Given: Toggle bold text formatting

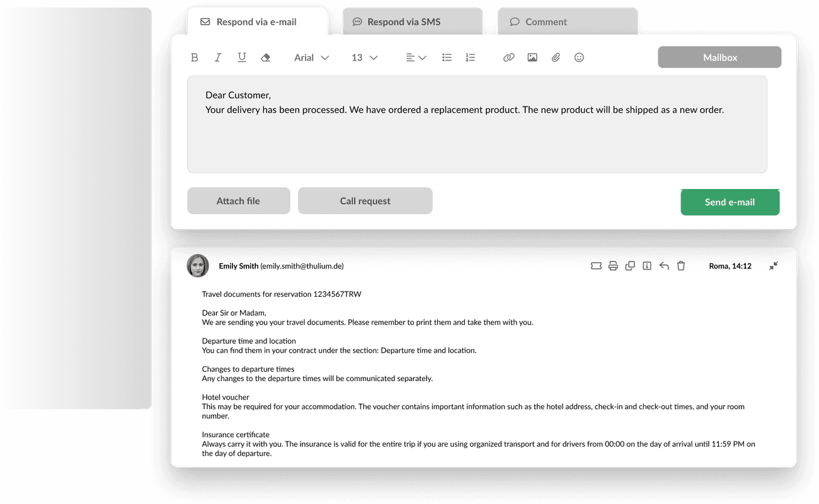Looking at the screenshot, I should click(x=195, y=57).
